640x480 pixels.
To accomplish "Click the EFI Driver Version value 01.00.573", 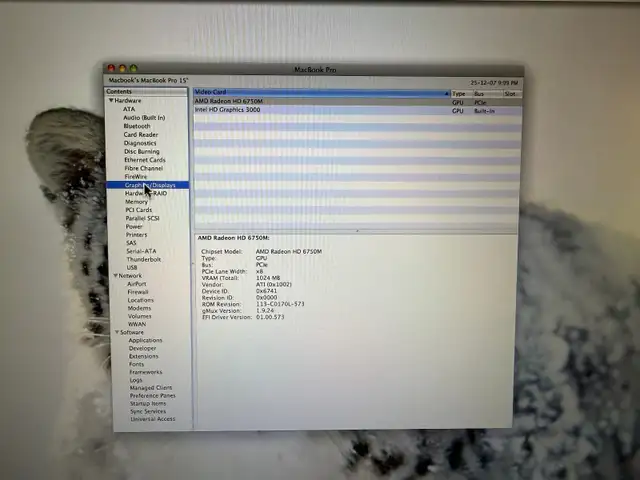I will [x=270, y=317].
